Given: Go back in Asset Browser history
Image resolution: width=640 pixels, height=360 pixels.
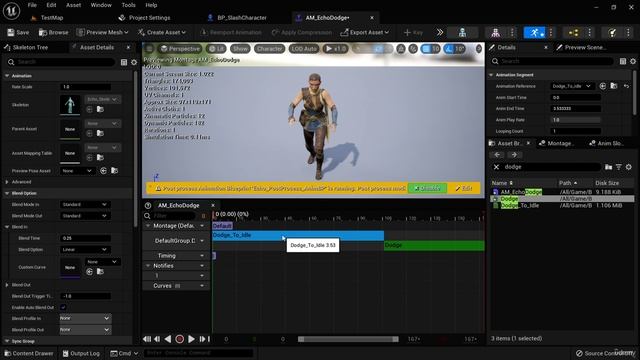Looking at the screenshot, I should coord(497,155).
